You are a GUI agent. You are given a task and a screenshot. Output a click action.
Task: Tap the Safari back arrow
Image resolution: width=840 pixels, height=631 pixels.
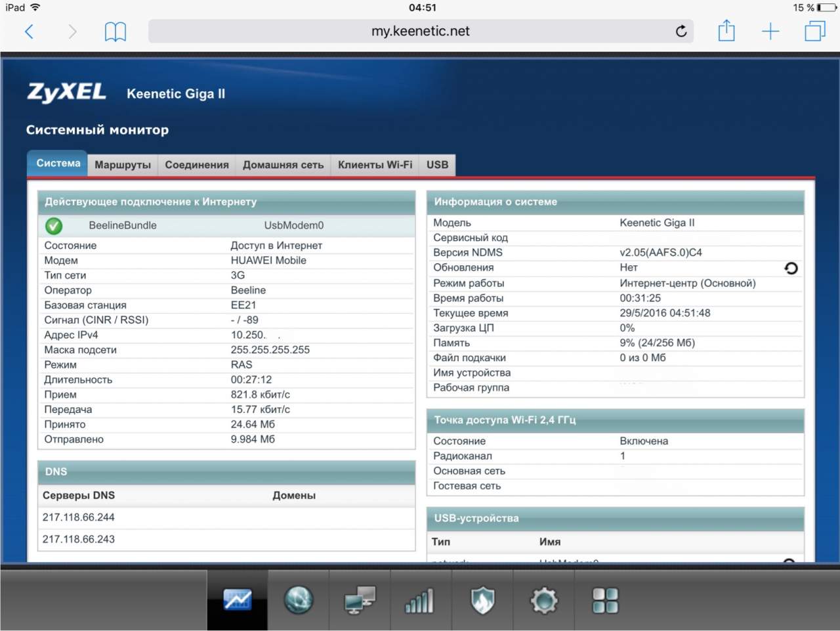[29, 32]
